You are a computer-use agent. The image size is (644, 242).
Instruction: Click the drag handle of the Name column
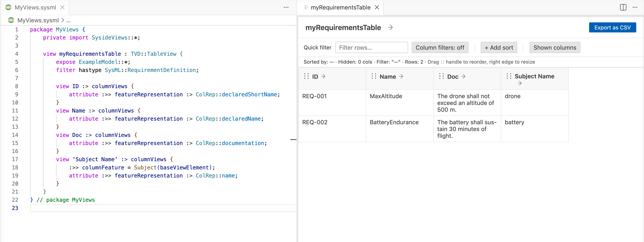tap(374, 76)
